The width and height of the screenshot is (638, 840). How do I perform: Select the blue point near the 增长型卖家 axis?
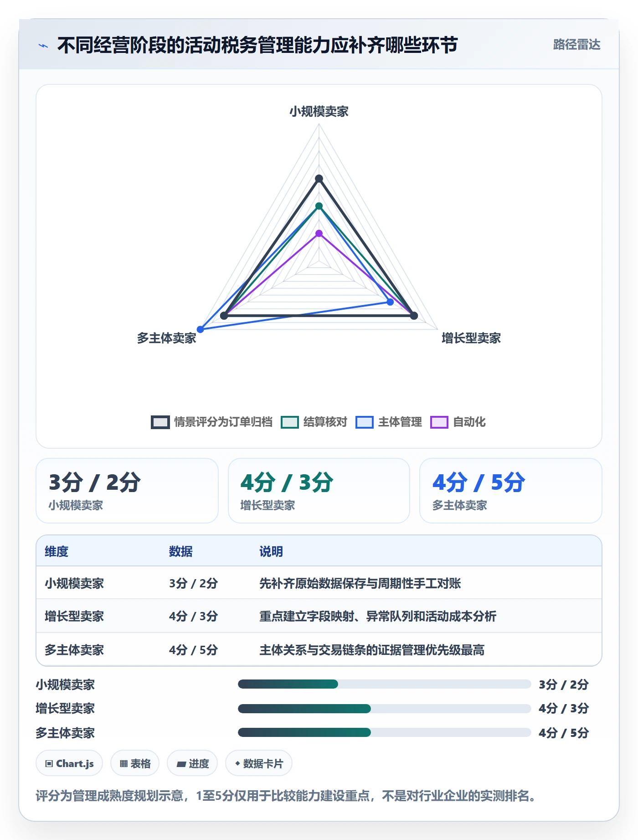pyautogui.click(x=390, y=302)
